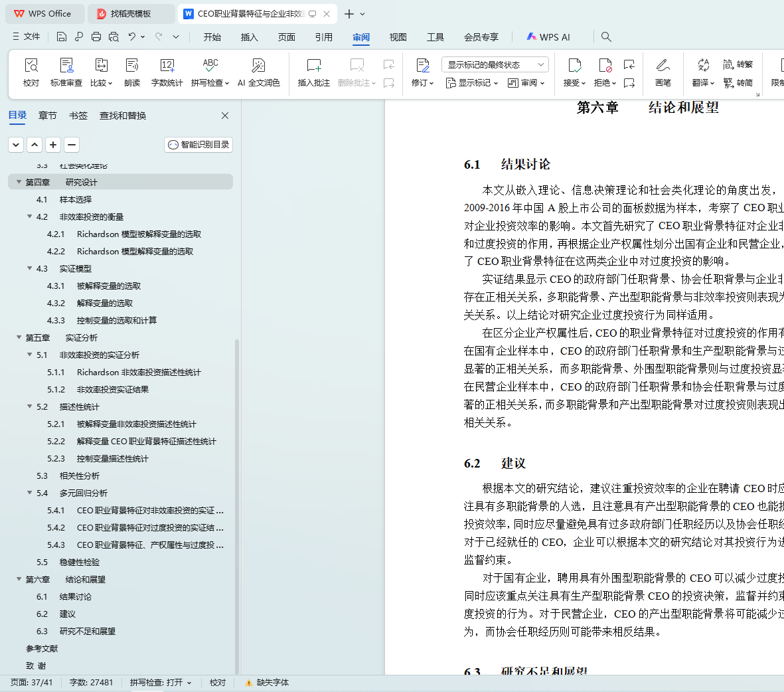Screen dimensions: 784x692
Task: Click the minus button in outline panel
Action: 72,145
